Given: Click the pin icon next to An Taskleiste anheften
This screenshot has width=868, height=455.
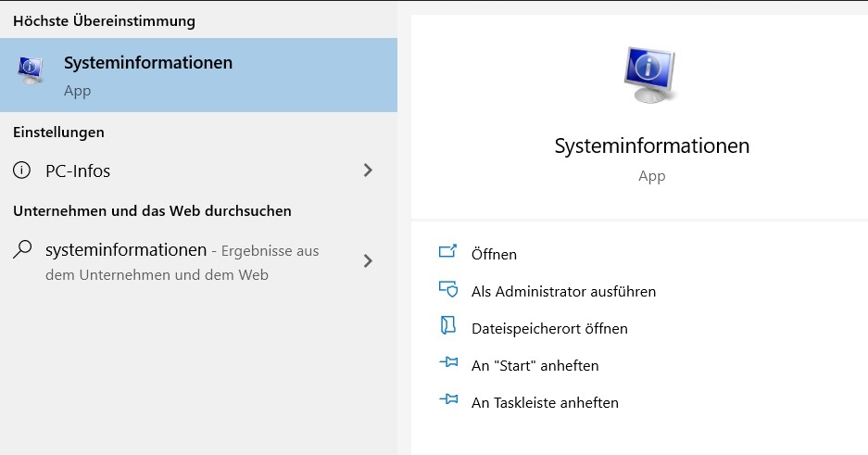Looking at the screenshot, I should point(448,399).
